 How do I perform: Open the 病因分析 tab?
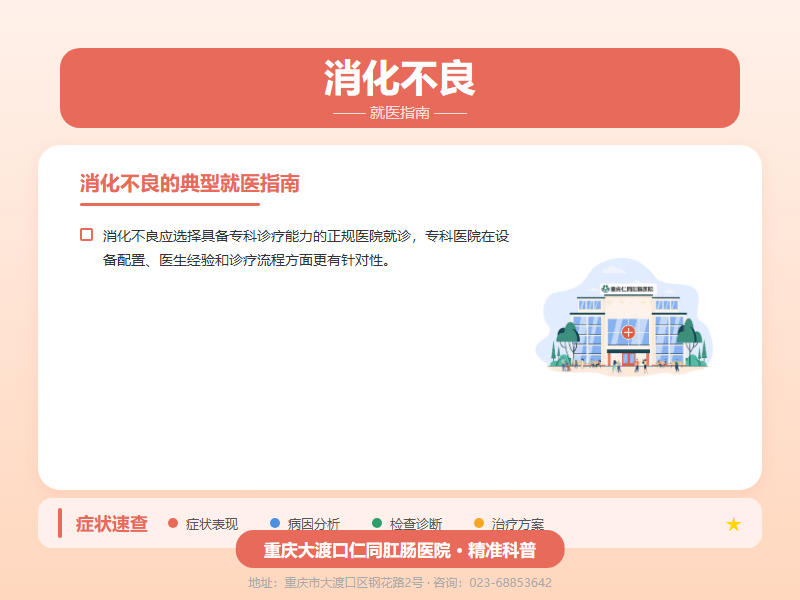click(314, 524)
